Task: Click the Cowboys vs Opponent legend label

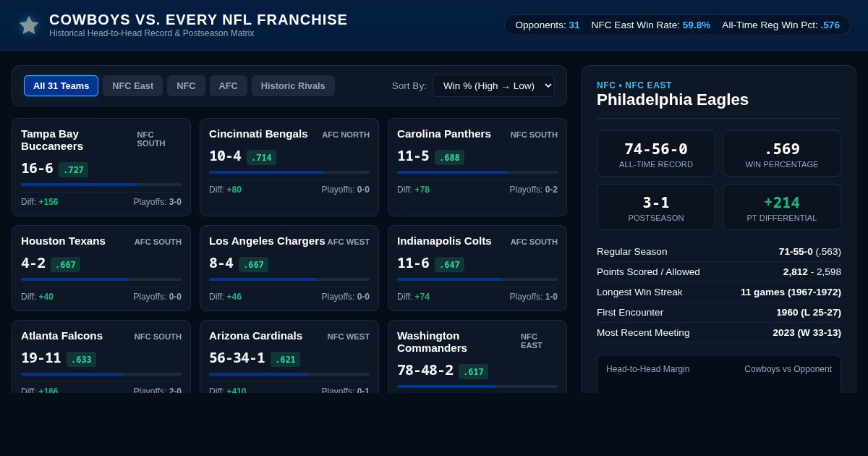Action: click(788, 369)
